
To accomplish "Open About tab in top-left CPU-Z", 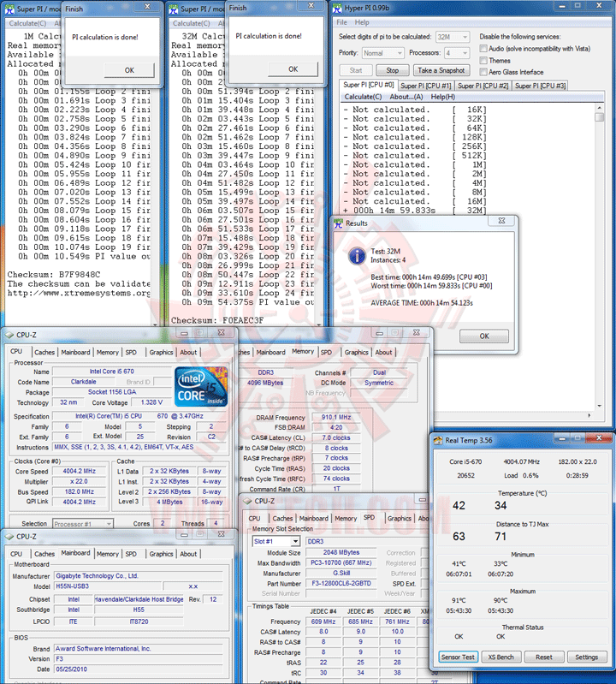I will click(x=188, y=353).
